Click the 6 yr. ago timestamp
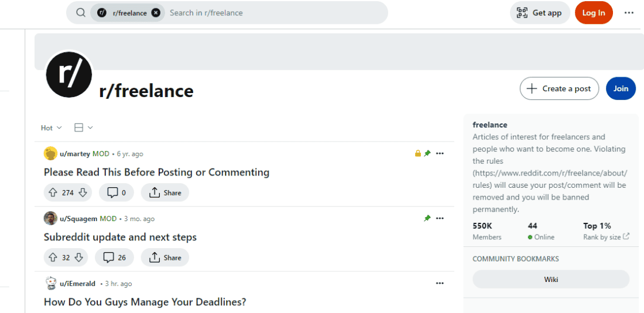644x313 pixels. point(130,154)
